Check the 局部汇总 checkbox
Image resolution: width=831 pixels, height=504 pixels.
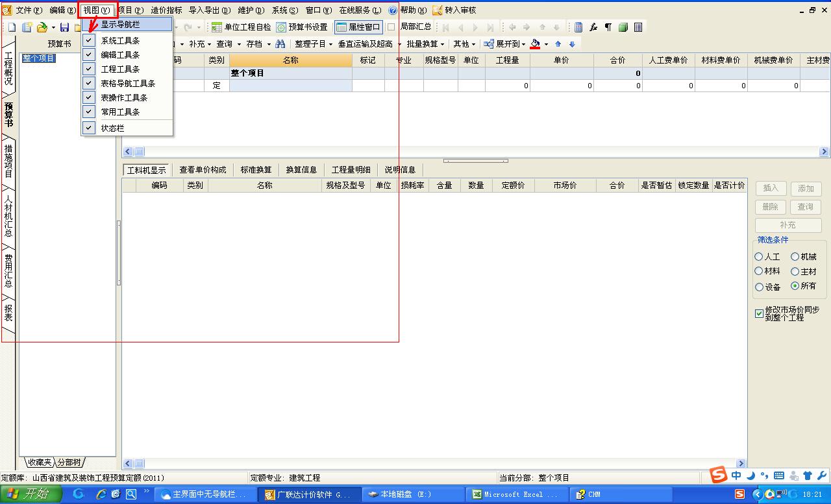tap(391, 27)
